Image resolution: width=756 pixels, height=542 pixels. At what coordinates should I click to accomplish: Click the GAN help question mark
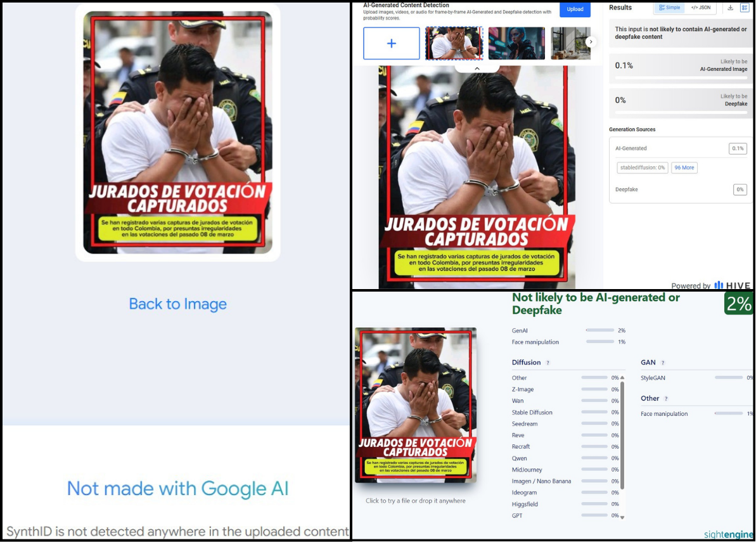663,363
